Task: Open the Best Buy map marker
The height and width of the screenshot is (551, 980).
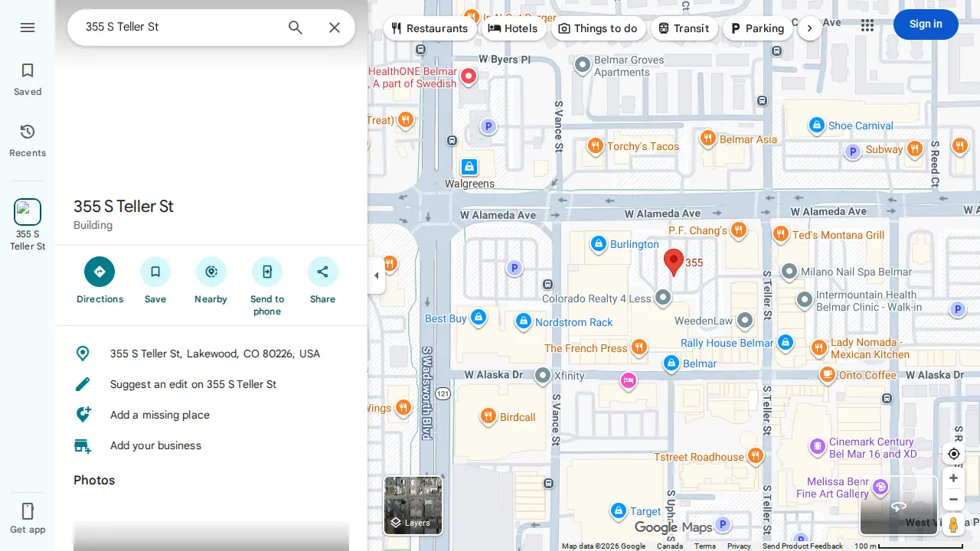Action: [479, 317]
